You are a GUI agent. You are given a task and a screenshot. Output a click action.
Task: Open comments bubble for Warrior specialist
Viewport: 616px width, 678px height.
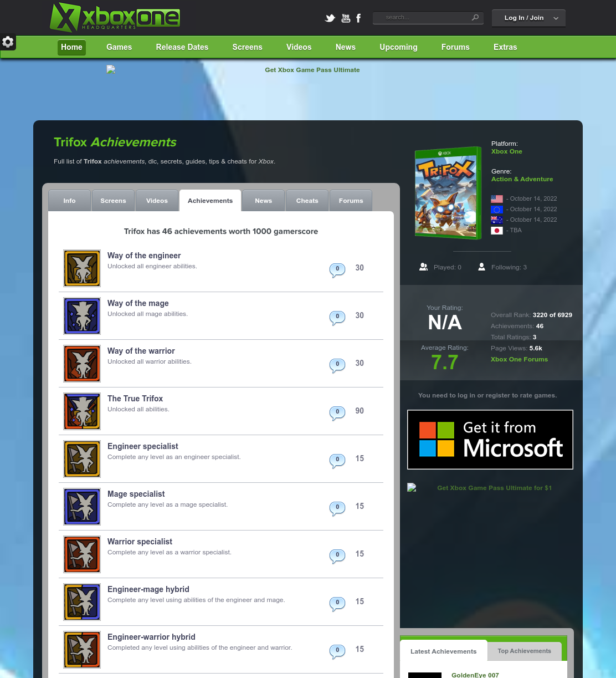337,555
